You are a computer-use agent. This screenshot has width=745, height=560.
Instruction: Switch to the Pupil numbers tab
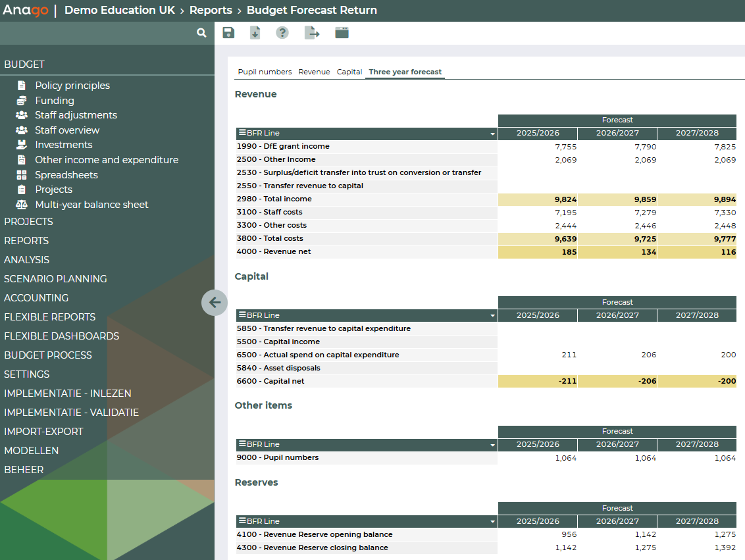[x=265, y=72]
